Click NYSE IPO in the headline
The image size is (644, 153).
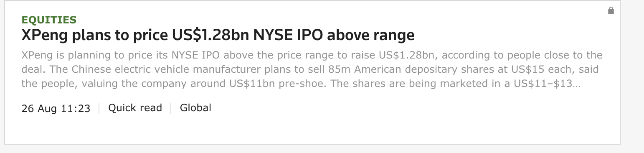click(x=288, y=35)
